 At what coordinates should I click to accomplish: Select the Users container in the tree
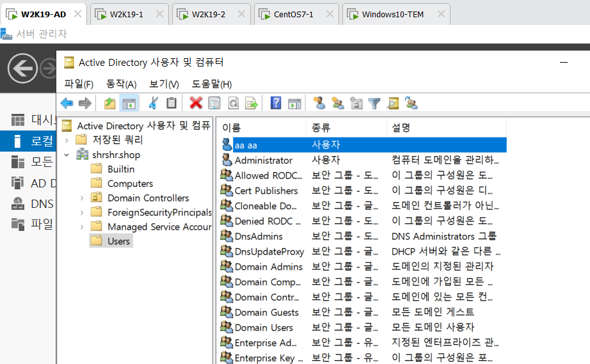click(118, 241)
